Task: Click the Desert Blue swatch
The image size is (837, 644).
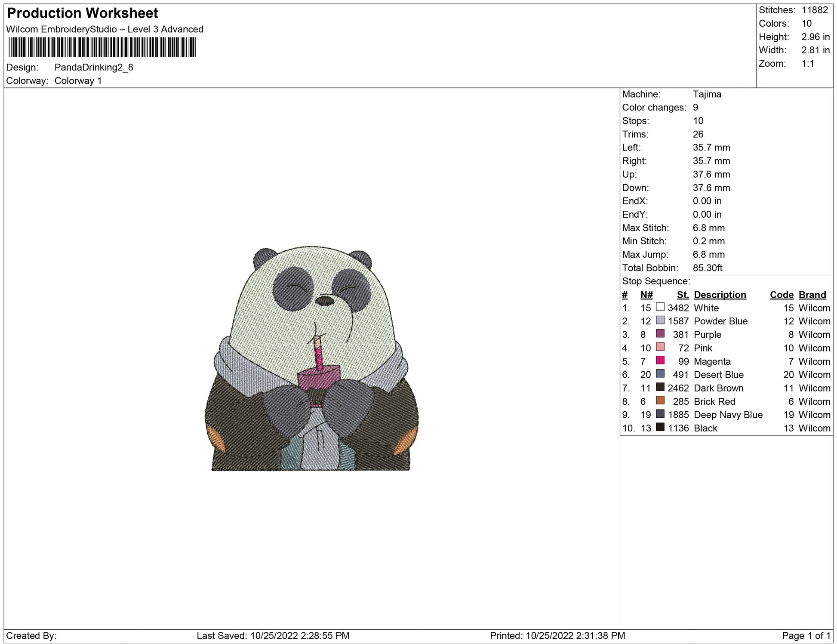Action: tap(660, 374)
